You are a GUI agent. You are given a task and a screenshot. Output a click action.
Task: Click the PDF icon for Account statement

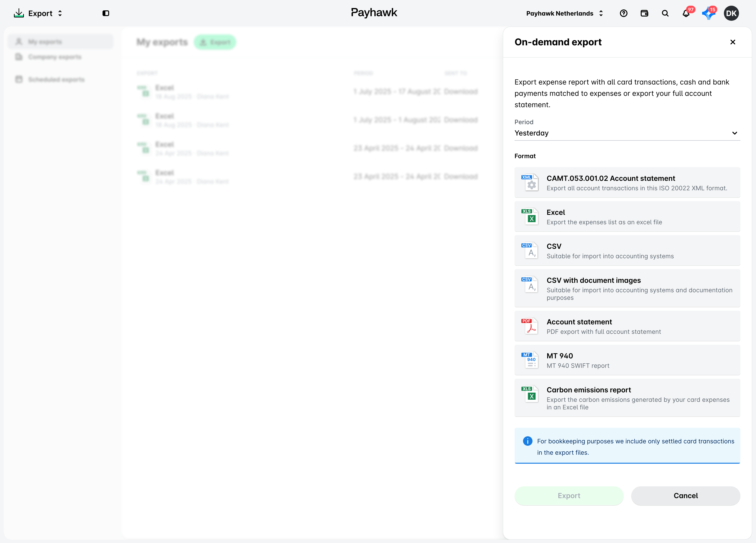coord(530,326)
